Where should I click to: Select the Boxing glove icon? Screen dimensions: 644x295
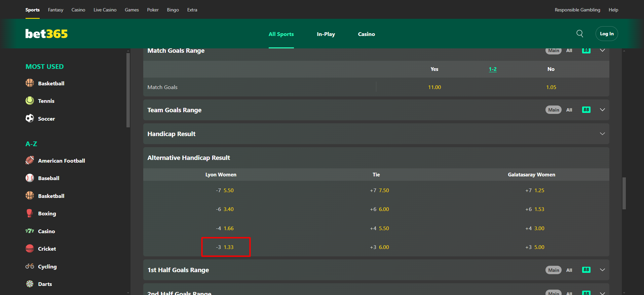click(30, 213)
